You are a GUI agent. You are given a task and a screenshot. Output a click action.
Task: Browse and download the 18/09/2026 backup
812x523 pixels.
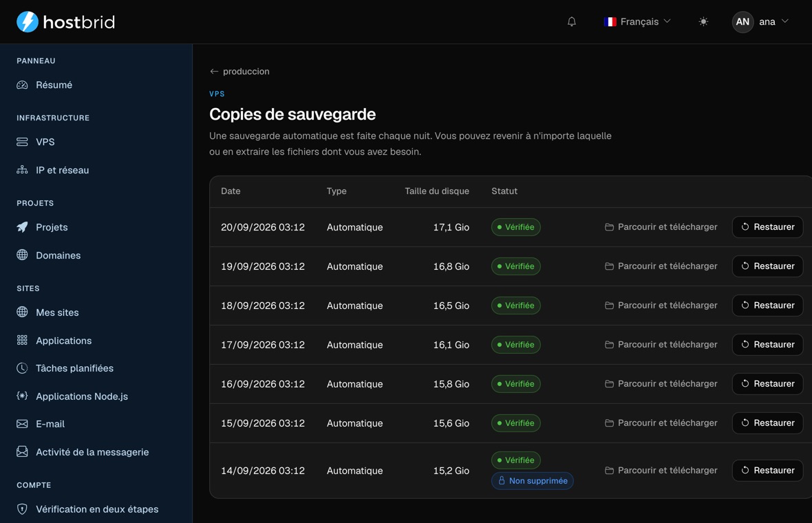pyautogui.click(x=661, y=306)
